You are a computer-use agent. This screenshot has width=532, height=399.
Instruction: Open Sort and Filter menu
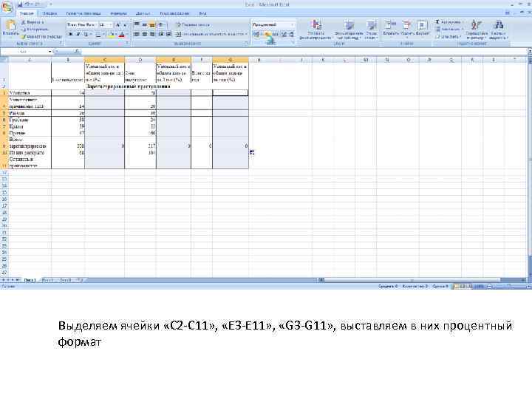(x=477, y=30)
